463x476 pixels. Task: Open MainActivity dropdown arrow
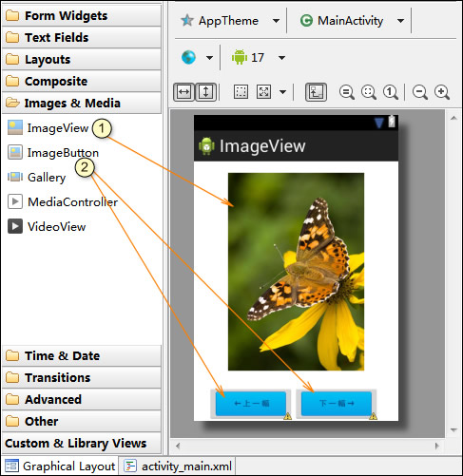point(400,21)
